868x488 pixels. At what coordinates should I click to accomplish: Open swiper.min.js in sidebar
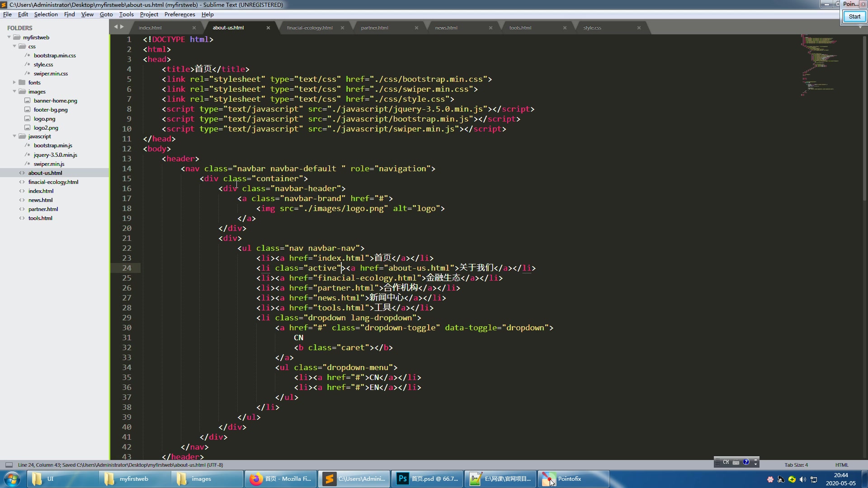tap(49, 164)
